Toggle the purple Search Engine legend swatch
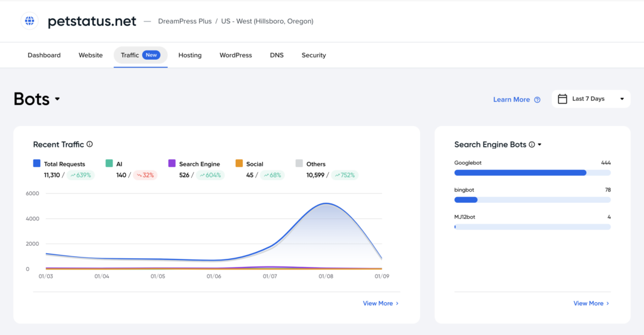 point(172,163)
